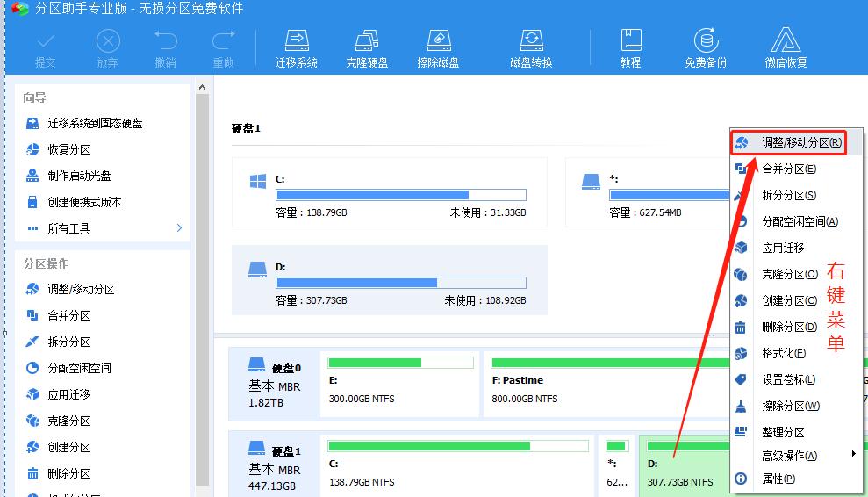Open the 免费备份 toolbar icon
Viewport: 868px width, 497px height.
[706, 49]
